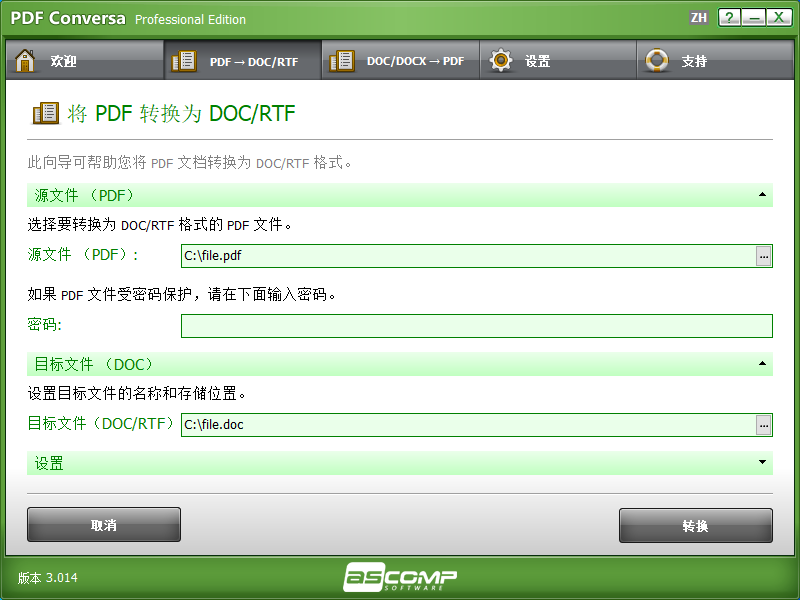800x600 pixels.
Task: Click the 密码 password input field
Action: [x=477, y=326]
